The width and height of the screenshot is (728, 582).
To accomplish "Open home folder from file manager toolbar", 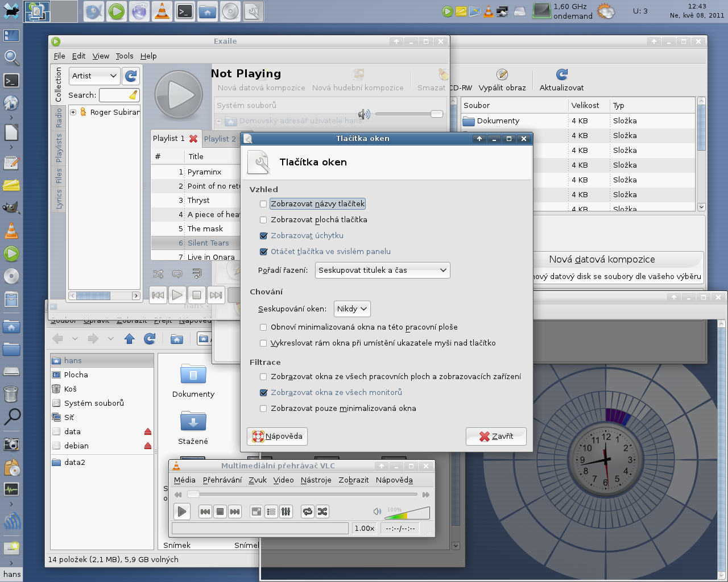I will pyautogui.click(x=177, y=339).
